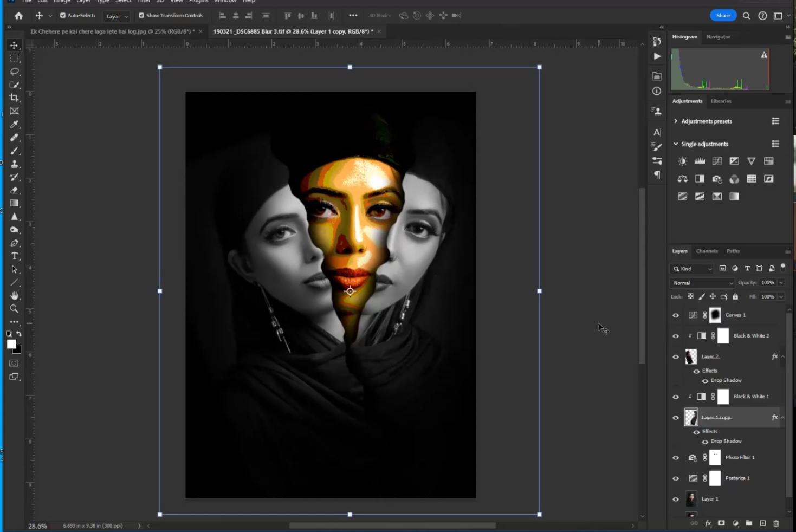This screenshot has width=796, height=532.
Task: Select the Posterize 1 layer
Action: pyautogui.click(x=737, y=478)
